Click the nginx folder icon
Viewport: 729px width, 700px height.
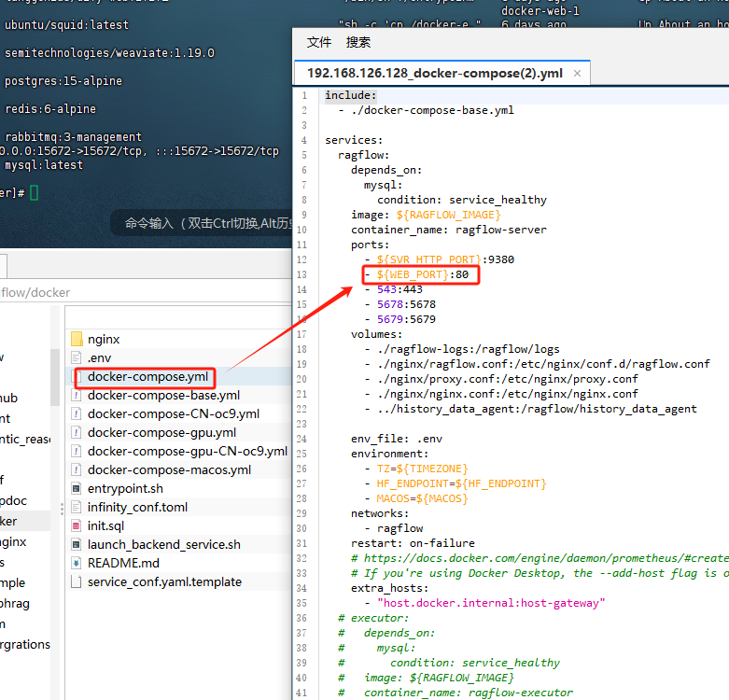point(77,340)
